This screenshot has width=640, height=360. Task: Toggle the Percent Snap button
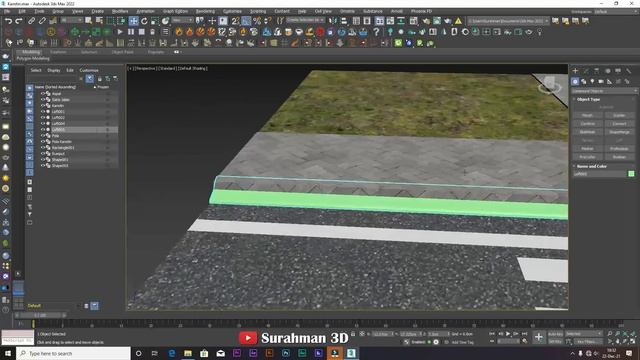coord(257,20)
